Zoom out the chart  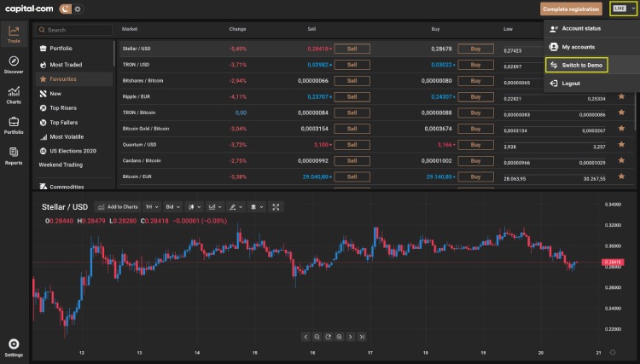click(317, 337)
